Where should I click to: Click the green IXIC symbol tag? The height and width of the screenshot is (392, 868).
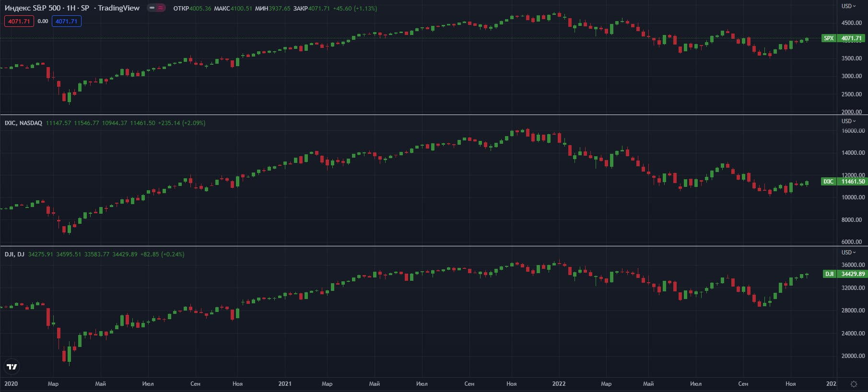(829, 182)
